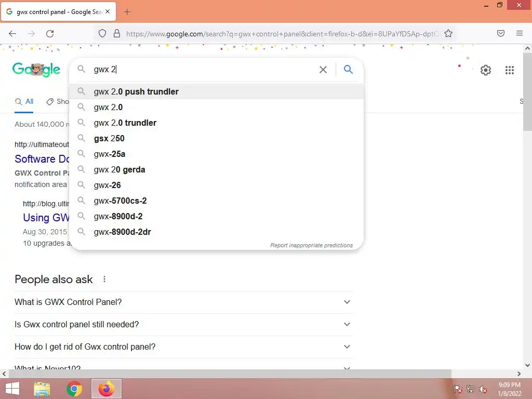Image resolution: width=532 pixels, height=399 pixels.
Task: Close the gwx control panel tab
Action: 108,11
